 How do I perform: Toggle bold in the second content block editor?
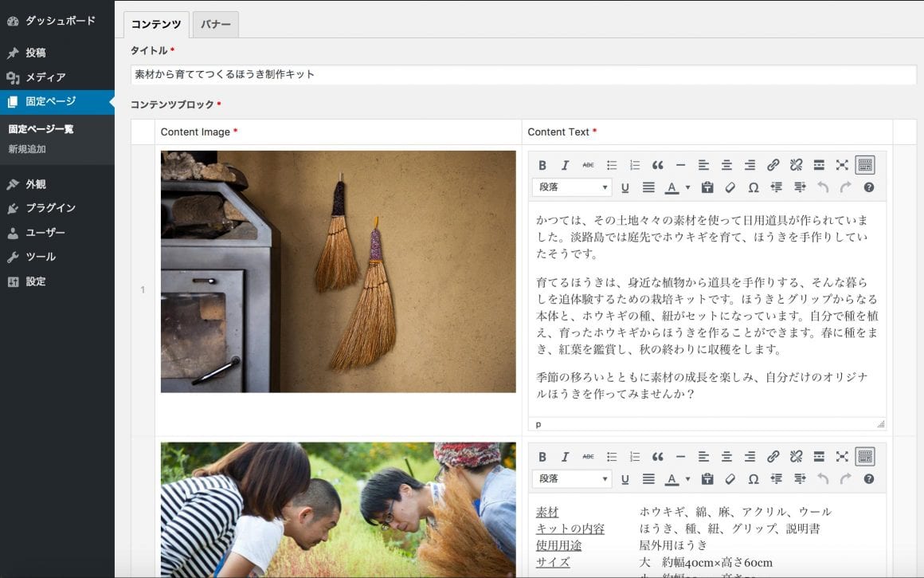tap(542, 457)
